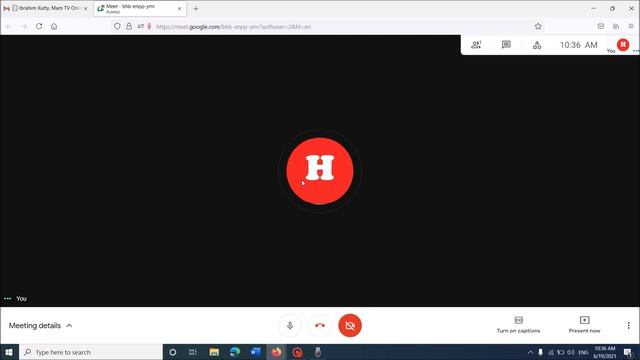The image size is (640, 360).
Task: Turn the camera back on
Action: 350,325
